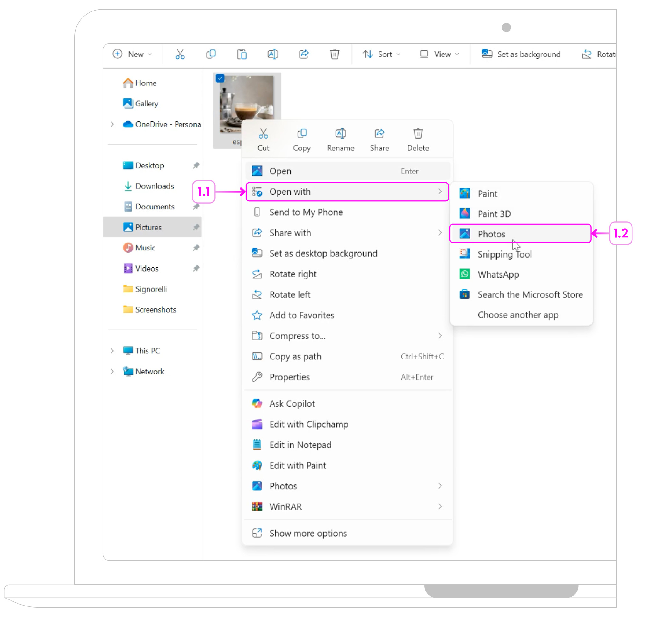Click the toolbar Paste clipboard icon
This screenshot has height=617, width=672.
pyautogui.click(x=242, y=54)
